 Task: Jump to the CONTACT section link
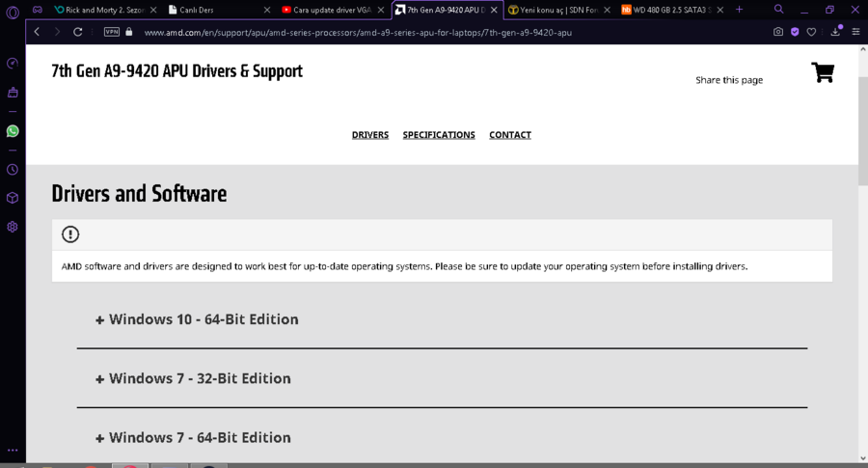point(510,134)
